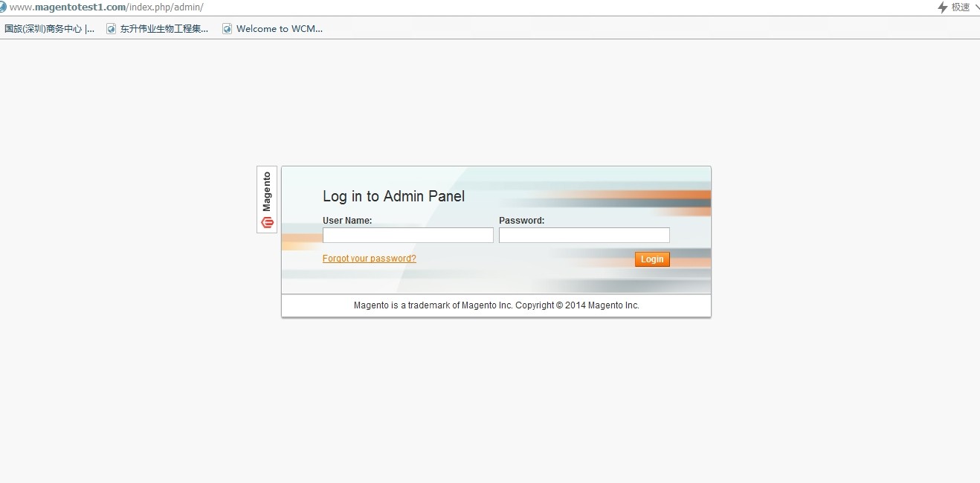Open the 东升伟业生物工程集 bookmark text
980x483 pixels.
tap(164, 29)
